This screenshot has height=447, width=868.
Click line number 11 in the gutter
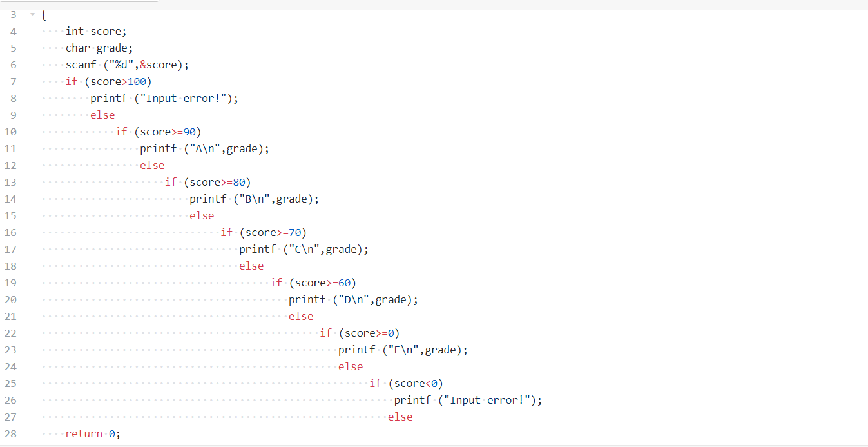tap(10, 148)
